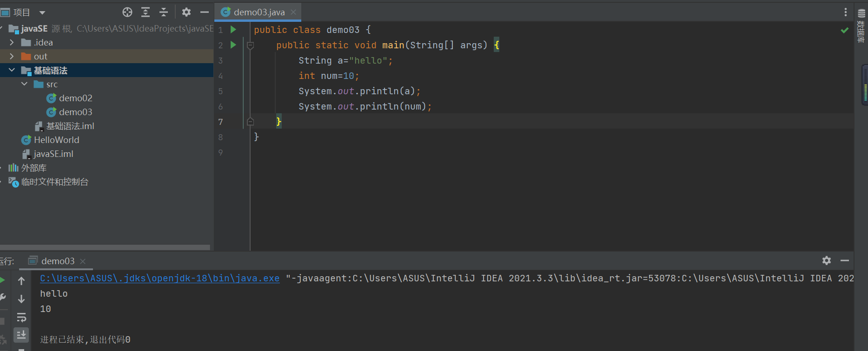The height and width of the screenshot is (351, 868).
Task: Open project panel gear options
Action: coord(186,12)
